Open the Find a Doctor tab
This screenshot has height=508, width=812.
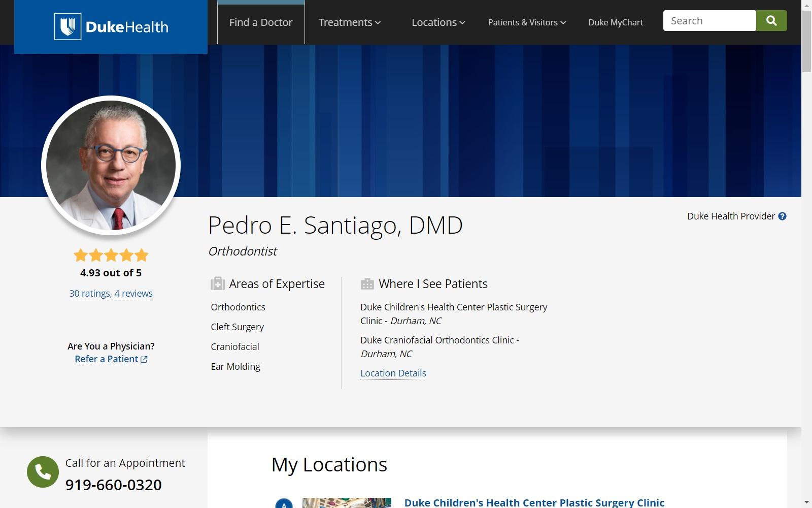click(x=261, y=22)
